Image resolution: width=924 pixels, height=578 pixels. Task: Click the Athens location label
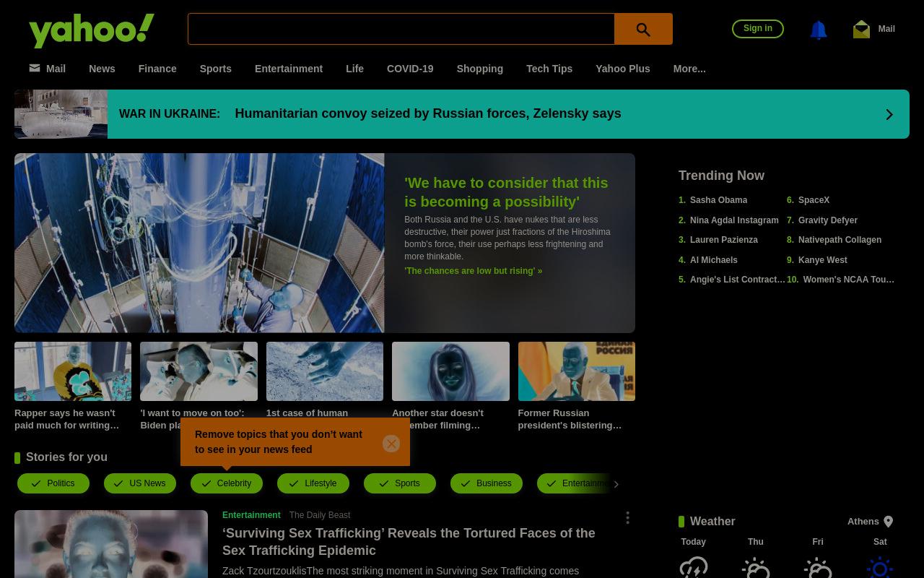(x=863, y=522)
